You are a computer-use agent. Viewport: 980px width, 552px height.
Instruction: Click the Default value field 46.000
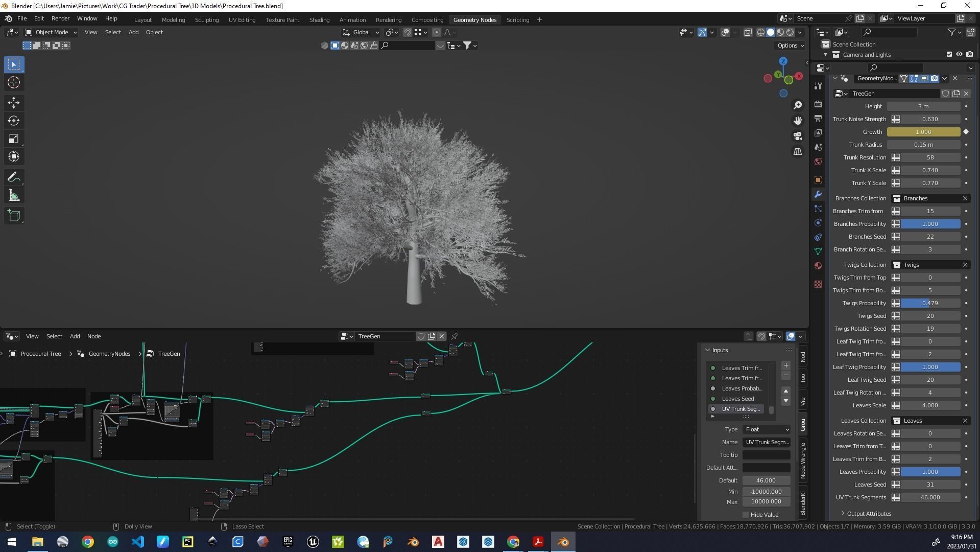[767, 480]
